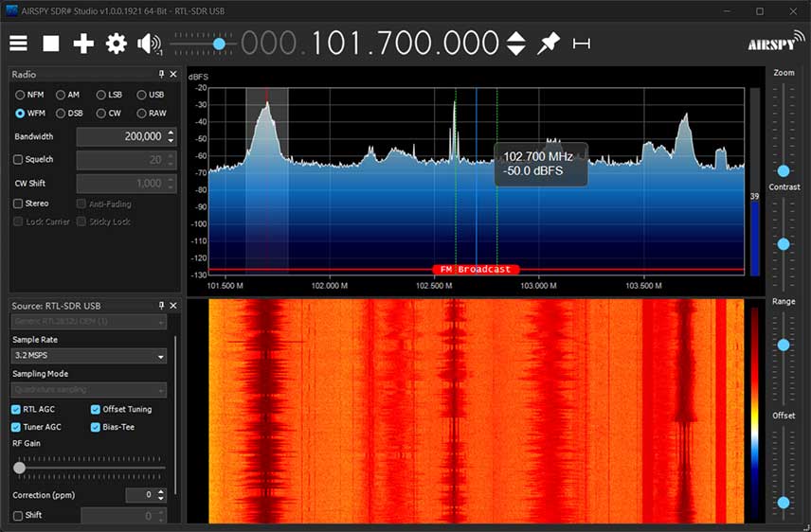Open the hamburger main menu
The height and width of the screenshot is (532, 811).
[18, 44]
